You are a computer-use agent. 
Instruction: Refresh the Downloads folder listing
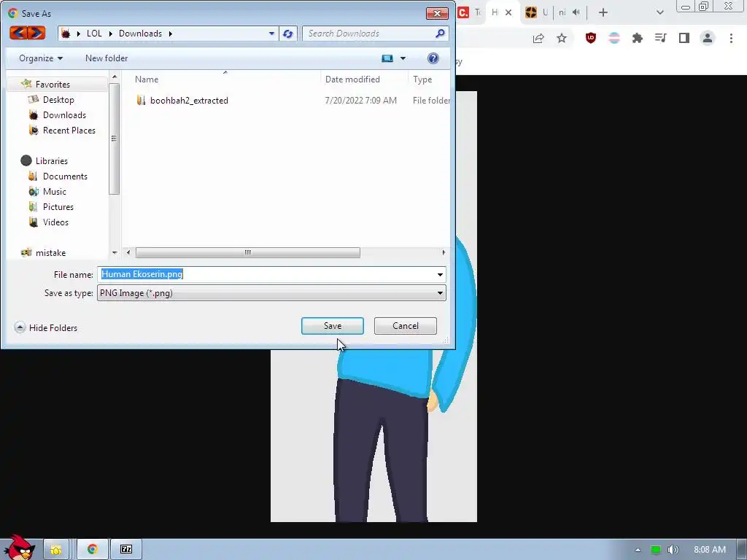pos(287,34)
